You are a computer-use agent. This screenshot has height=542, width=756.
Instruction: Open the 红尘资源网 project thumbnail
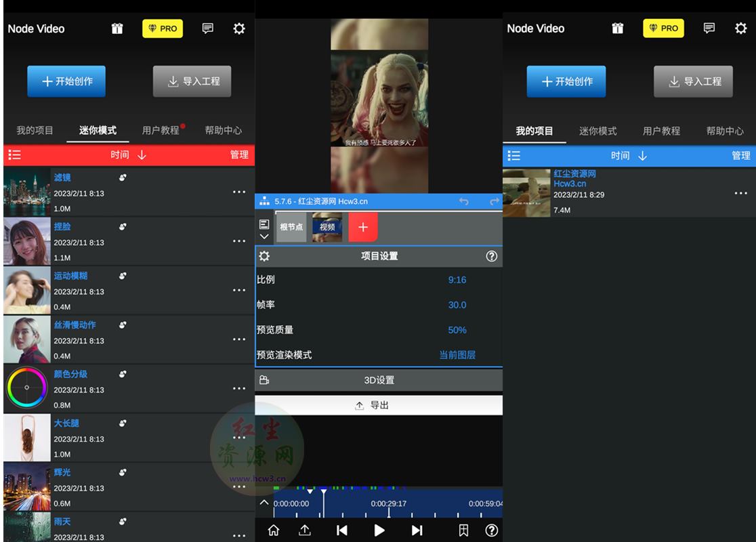526,193
